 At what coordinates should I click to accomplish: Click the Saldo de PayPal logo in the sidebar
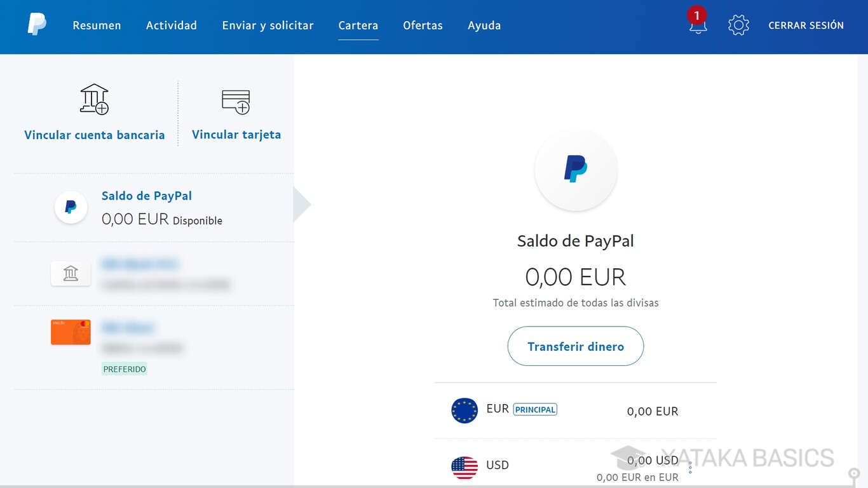click(71, 207)
